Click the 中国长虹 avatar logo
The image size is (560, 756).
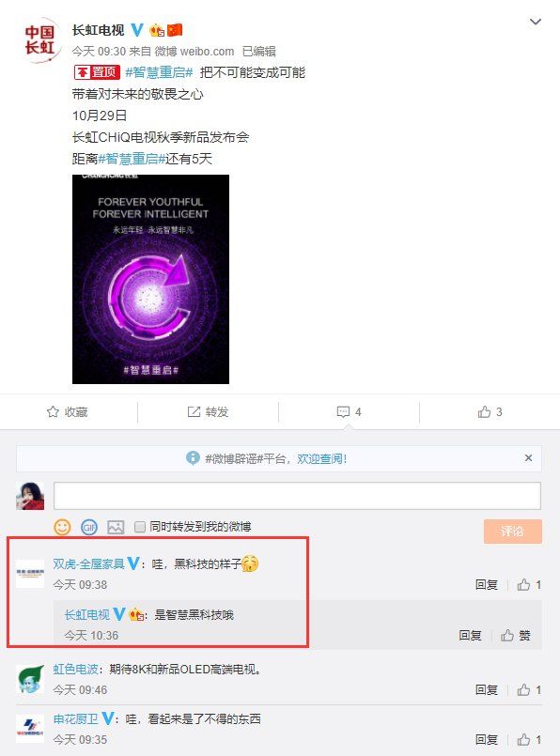pyautogui.click(x=39, y=40)
